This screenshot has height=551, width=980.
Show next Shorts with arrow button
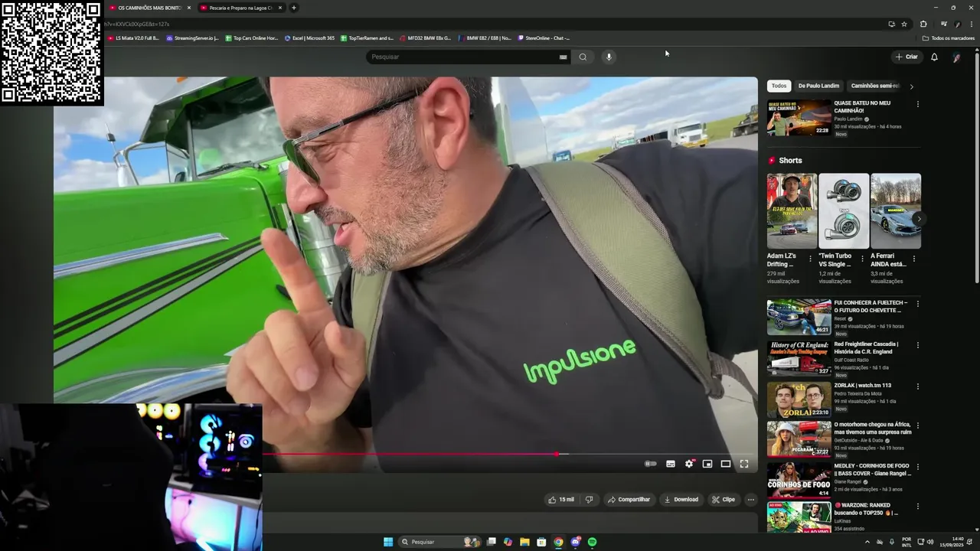(x=918, y=219)
